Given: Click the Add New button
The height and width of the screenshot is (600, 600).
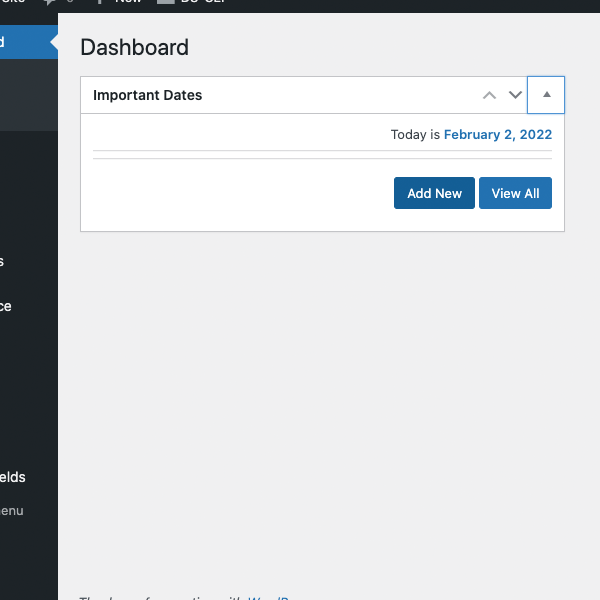Looking at the screenshot, I should click(x=434, y=193).
